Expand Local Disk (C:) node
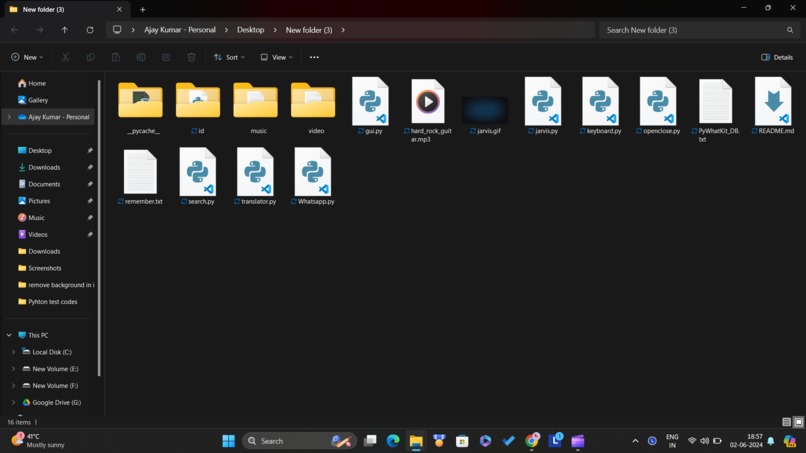 (x=13, y=352)
